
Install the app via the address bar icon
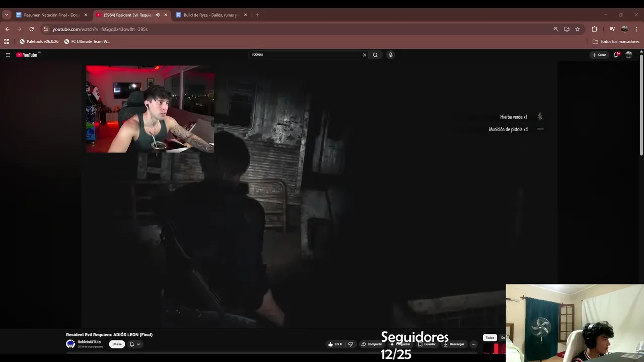[567, 29]
